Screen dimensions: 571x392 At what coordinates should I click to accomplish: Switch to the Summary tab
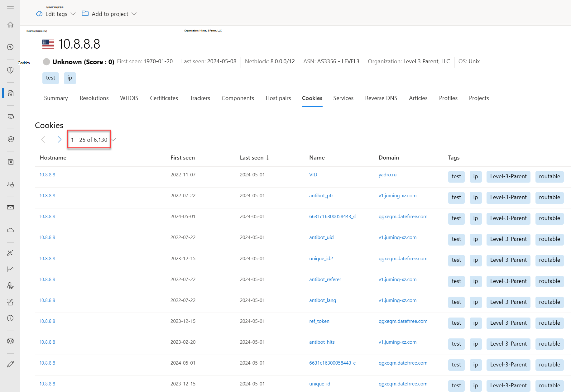tap(56, 98)
